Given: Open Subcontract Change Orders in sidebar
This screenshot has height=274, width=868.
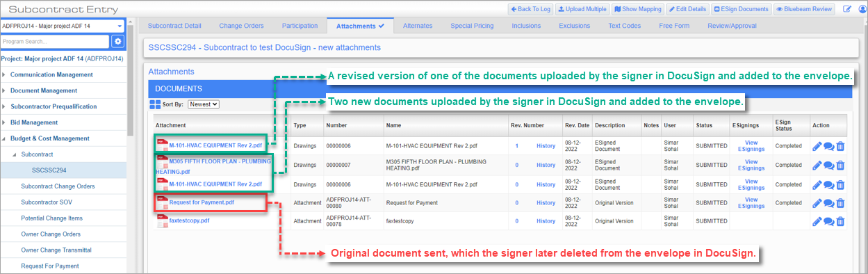Looking at the screenshot, I should point(58,186).
